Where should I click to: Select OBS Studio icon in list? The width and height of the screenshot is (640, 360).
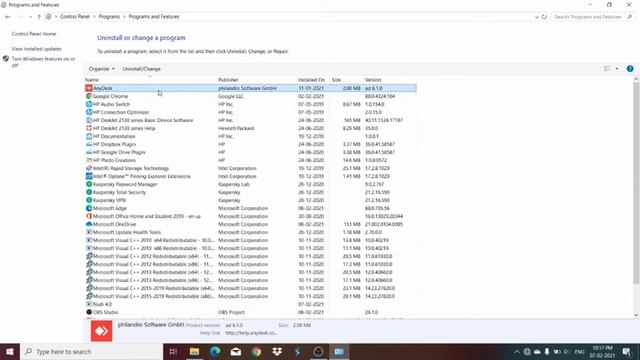coord(89,312)
